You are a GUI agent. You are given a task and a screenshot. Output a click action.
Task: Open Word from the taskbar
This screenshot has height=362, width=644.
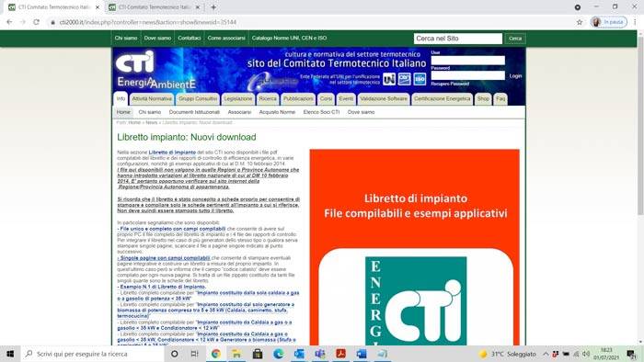tap(362, 354)
